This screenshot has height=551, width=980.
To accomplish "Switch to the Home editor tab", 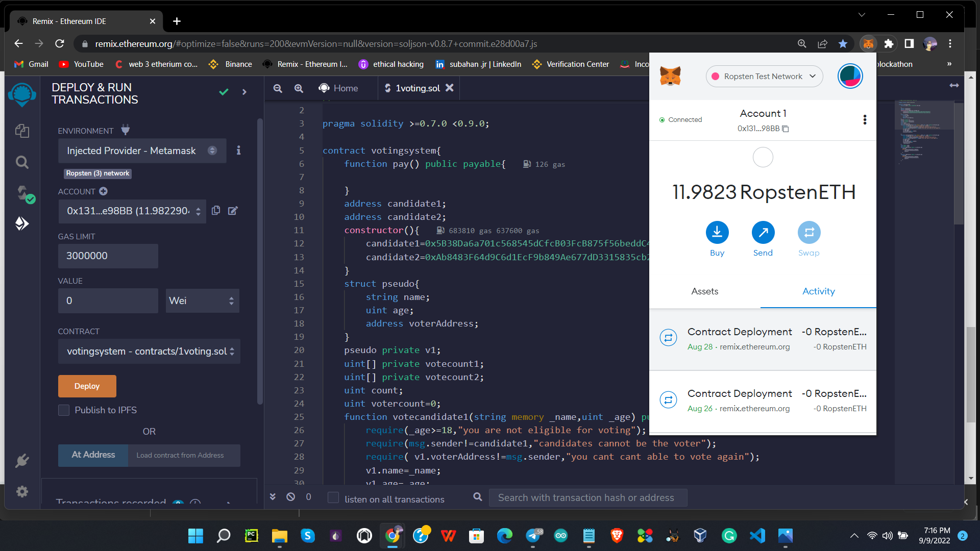I will [338, 88].
